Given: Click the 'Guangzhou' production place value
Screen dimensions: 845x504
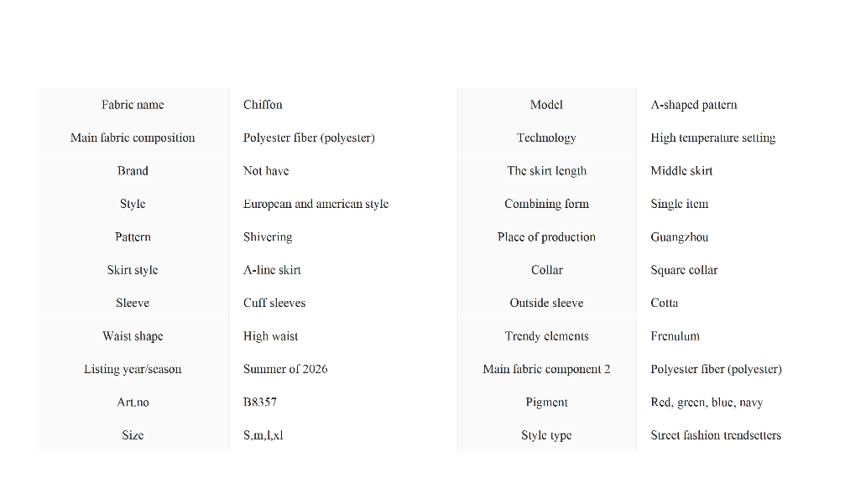Looking at the screenshot, I should tap(679, 237).
